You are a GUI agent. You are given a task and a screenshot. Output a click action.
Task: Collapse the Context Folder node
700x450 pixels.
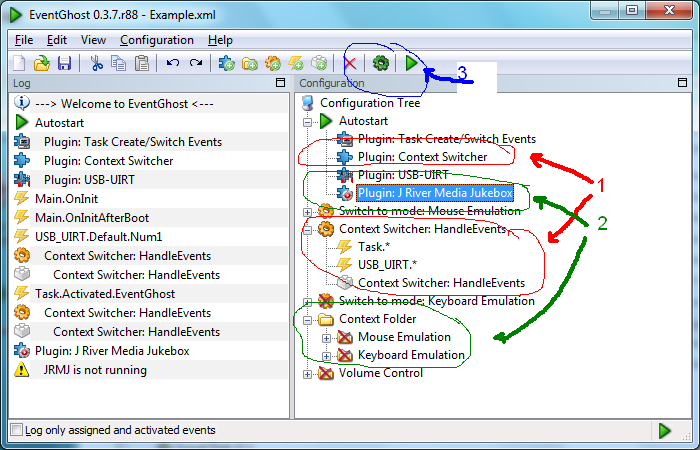(307, 320)
